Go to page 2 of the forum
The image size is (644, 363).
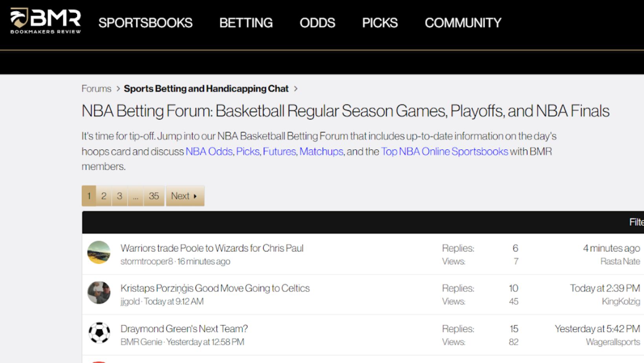click(104, 196)
